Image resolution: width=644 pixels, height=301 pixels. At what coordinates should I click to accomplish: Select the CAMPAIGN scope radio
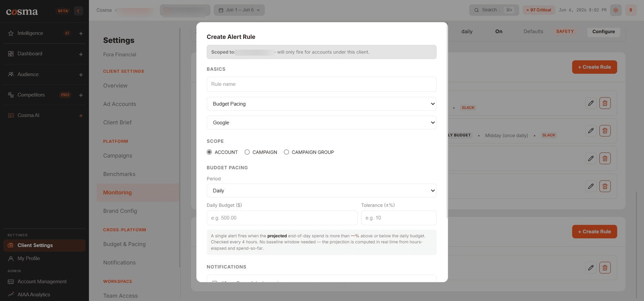click(247, 152)
